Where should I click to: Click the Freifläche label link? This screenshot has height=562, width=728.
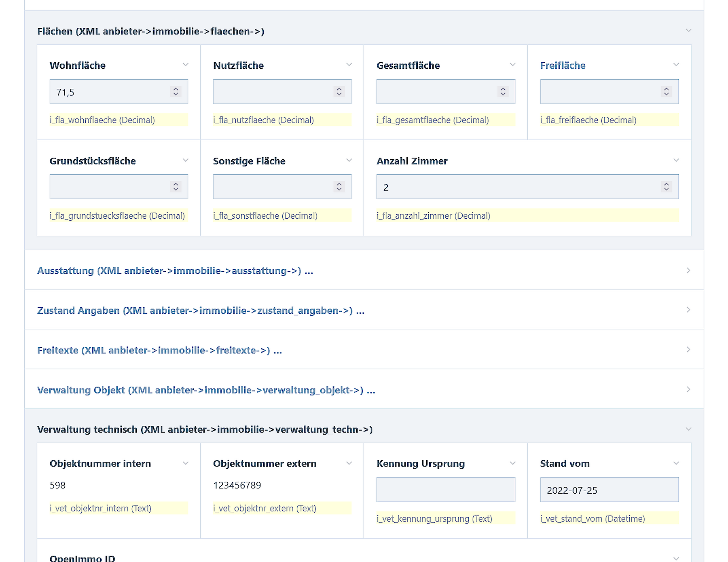click(x=563, y=65)
